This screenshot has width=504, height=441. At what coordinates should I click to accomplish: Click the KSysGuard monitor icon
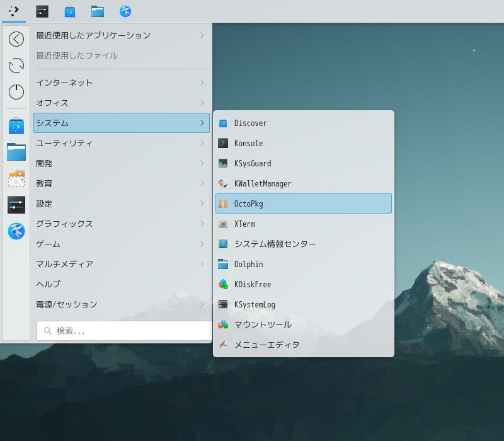point(223,163)
